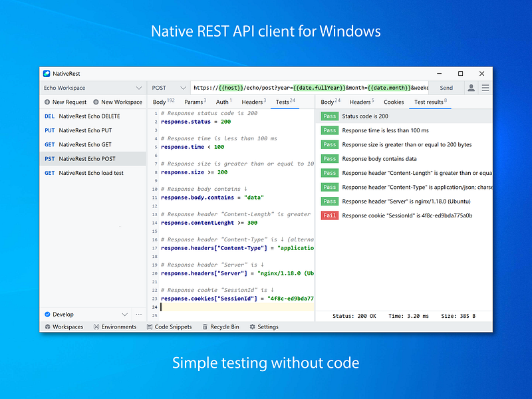Click the Workspaces cube icon

click(47, 327)
